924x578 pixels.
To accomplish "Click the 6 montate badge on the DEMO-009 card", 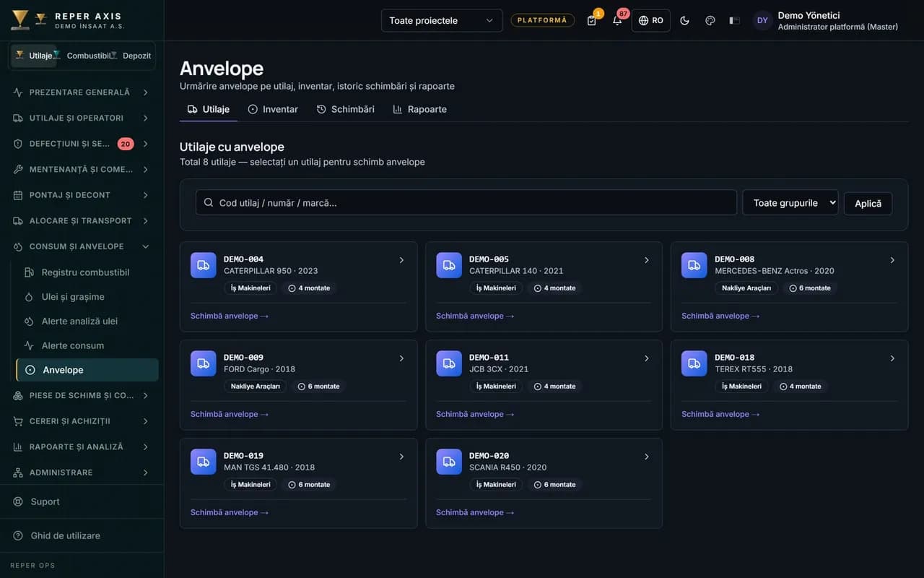I will point(318,387).
